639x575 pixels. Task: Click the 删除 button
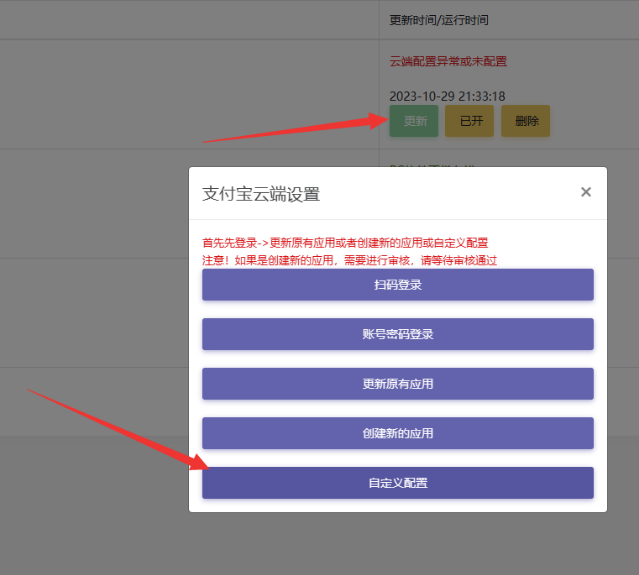[526, 121]
